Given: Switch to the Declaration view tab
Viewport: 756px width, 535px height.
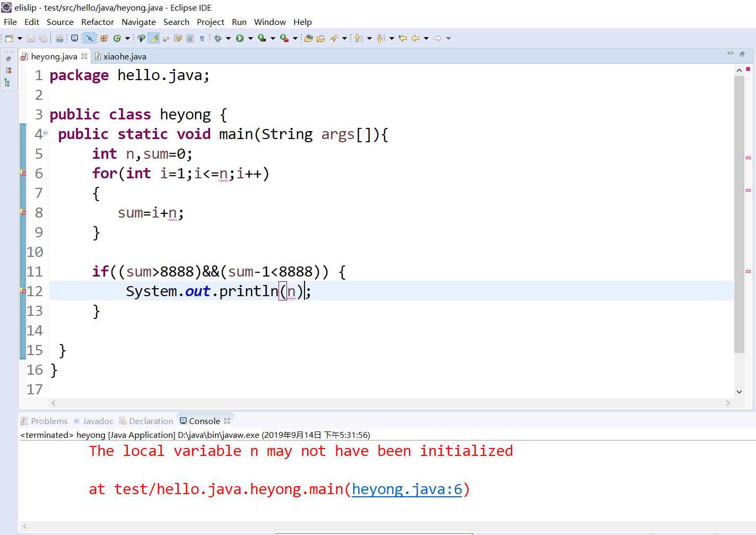Looking at the screenshot, I should (146, 421).
